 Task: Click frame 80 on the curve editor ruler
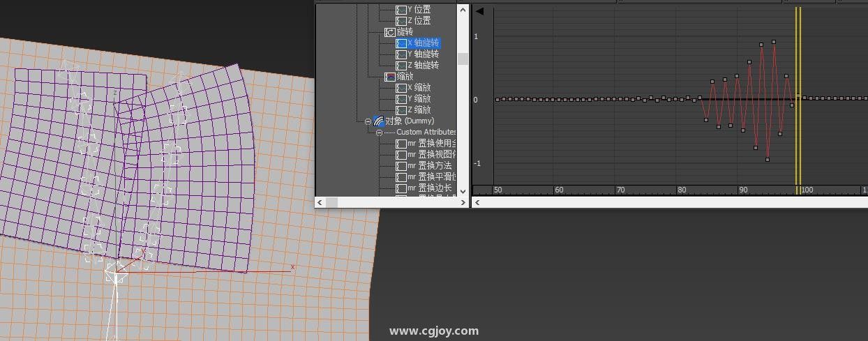pos(682,190)
